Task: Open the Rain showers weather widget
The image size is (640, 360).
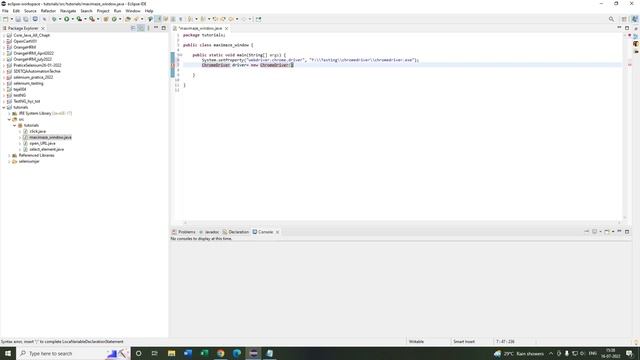Action: [519, 353]
